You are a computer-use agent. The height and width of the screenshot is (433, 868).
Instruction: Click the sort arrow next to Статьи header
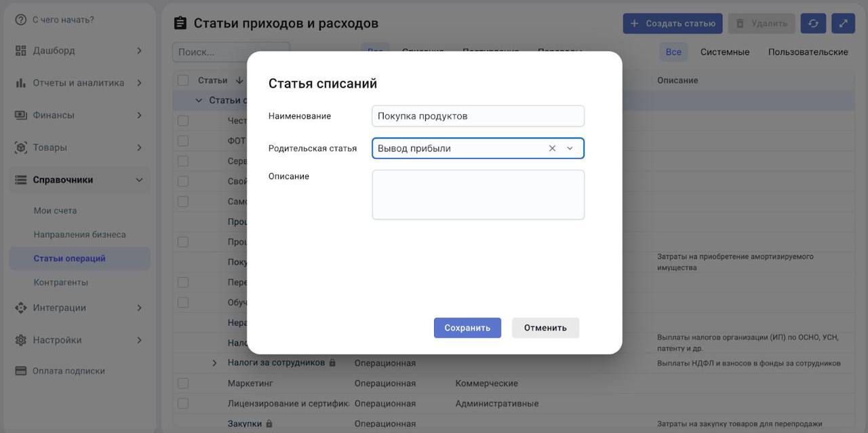(239, 80)
